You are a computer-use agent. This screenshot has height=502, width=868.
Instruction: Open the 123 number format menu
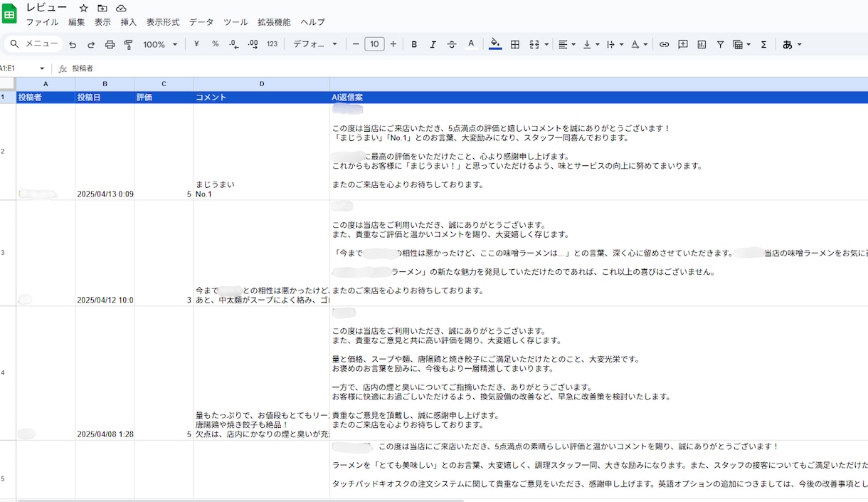pos(272,44)
